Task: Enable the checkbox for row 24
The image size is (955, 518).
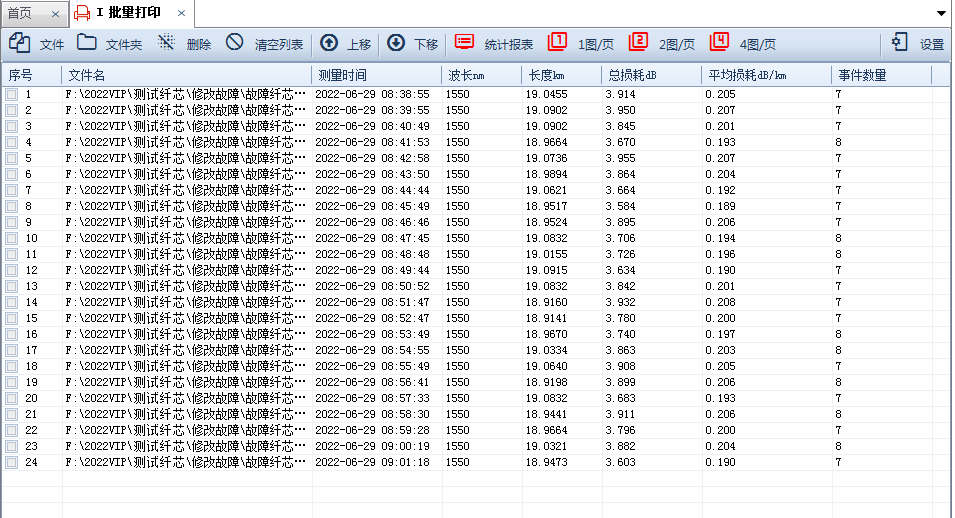Action: point(11,462)
